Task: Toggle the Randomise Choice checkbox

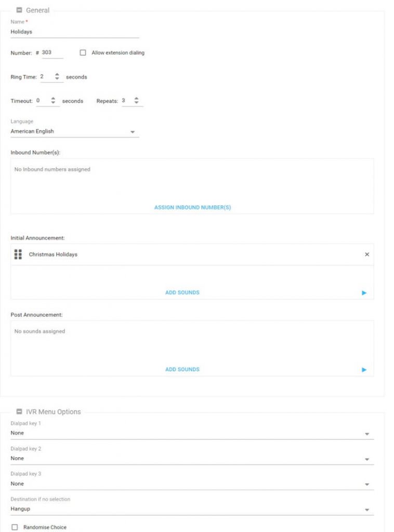Action: pos(15,527)
